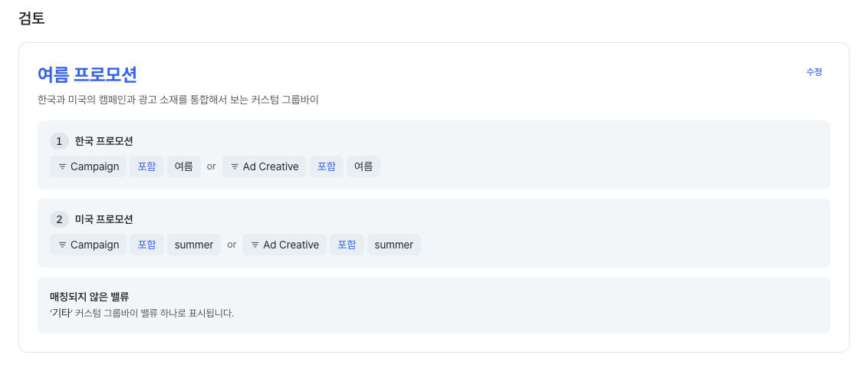Click the Ad Creative filter icon in 한국 프로모션
The width and height of the screenshot is (868, 365).
[235, 166]
